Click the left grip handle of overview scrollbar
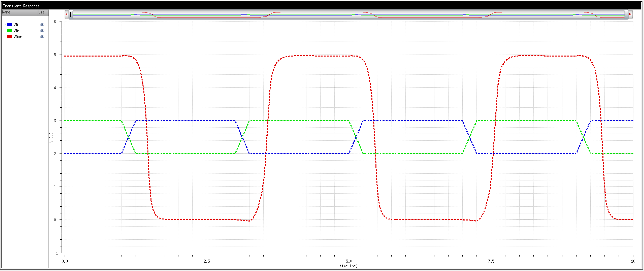The height and width of the screenshot is (271, 644). point(71,14)
